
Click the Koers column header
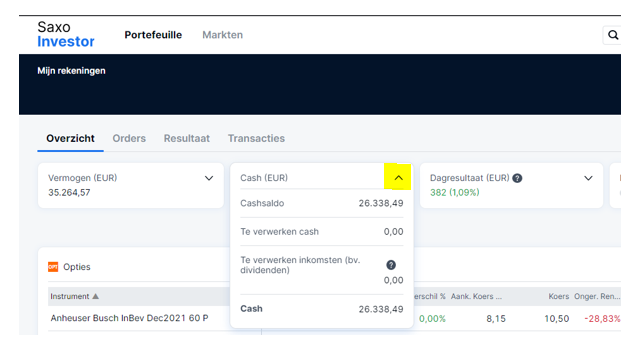tap(558, 296)
